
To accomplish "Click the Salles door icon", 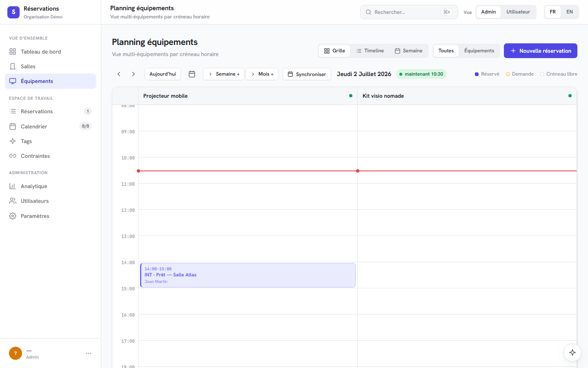I will 13,66.
